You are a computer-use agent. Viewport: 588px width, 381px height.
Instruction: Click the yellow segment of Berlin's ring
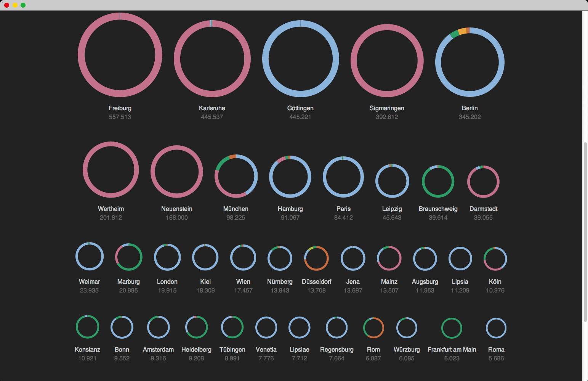click(x=462, y=31)
